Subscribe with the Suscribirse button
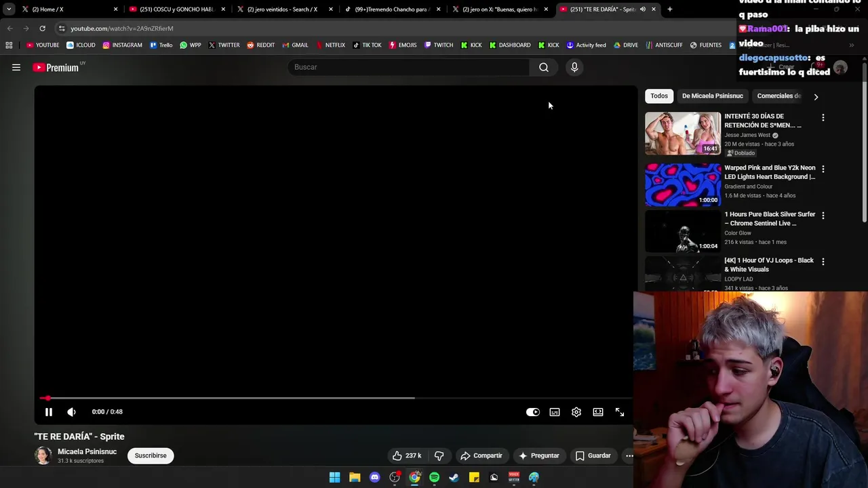This screenshot has height=488, width=868. click(151, 455)
